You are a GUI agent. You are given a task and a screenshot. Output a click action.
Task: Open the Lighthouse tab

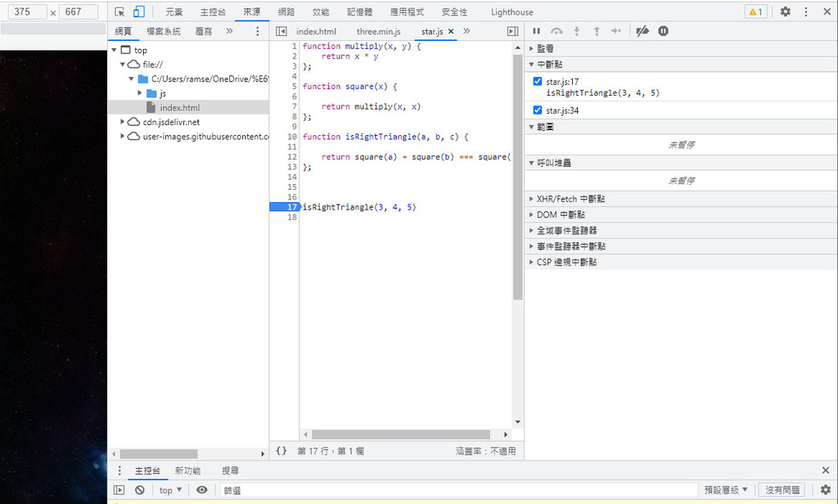(511, 11)
